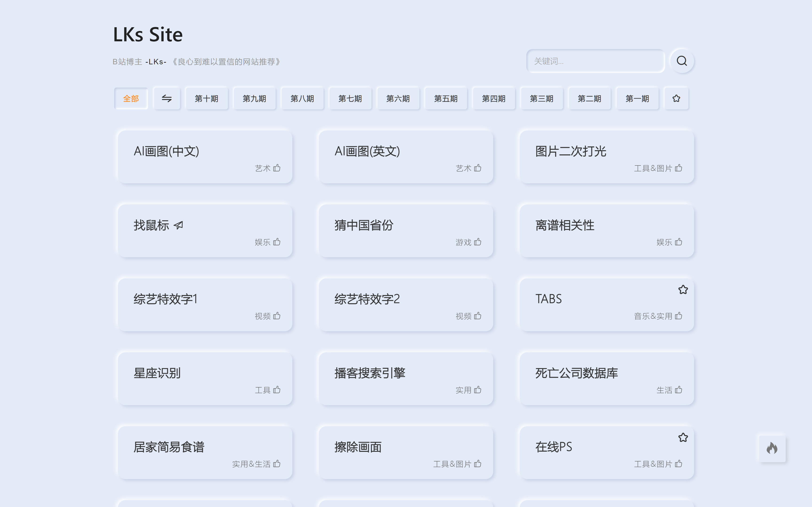This screenshot has width=812, height=507.
Task: Click the 关键词 search input field
Action: (x=596, y=61)
